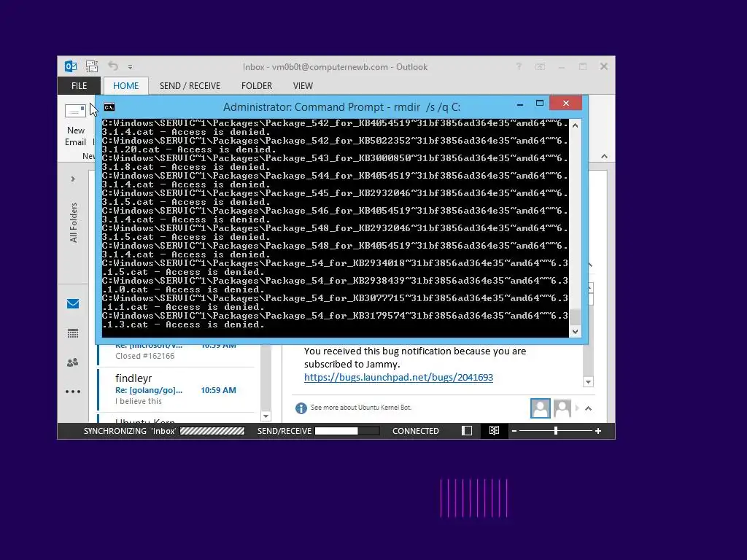Switch to Reading view in status bar
Screen dimensions: 747x560
tap(494, 430)
